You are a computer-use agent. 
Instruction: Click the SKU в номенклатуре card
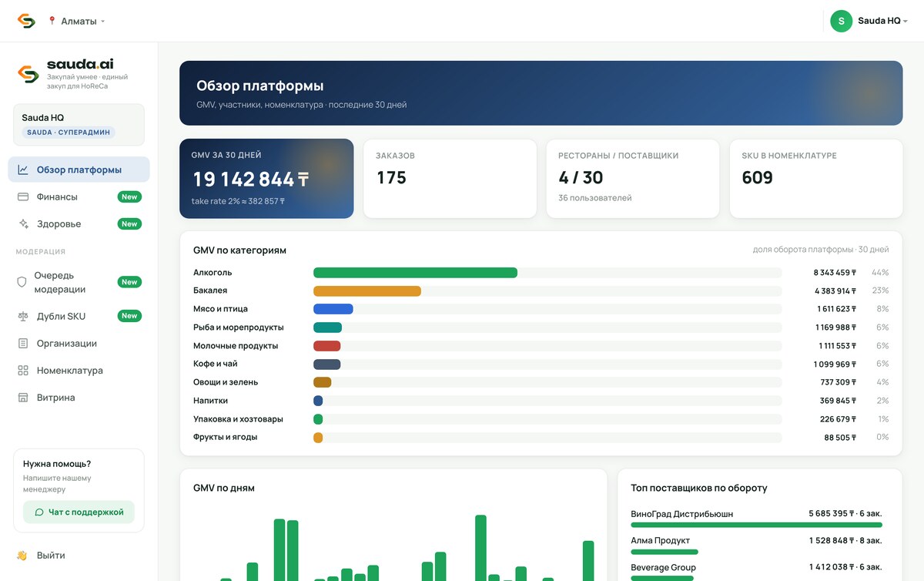(x=816, y=179)
